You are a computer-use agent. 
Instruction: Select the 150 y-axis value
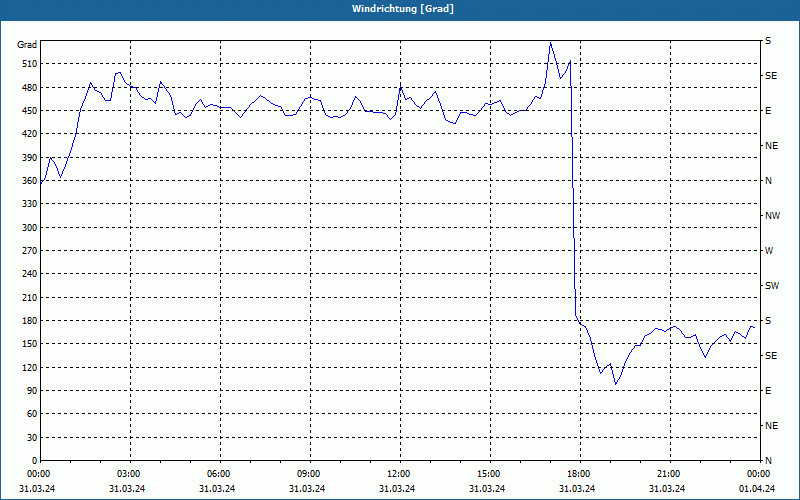pos(29,344)
